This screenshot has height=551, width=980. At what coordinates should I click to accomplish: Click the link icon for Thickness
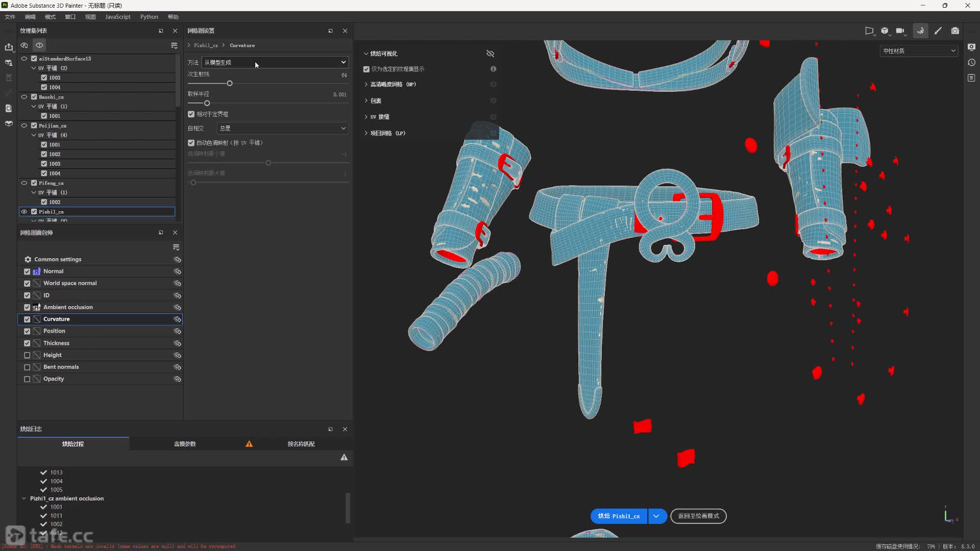pos(177,343)
